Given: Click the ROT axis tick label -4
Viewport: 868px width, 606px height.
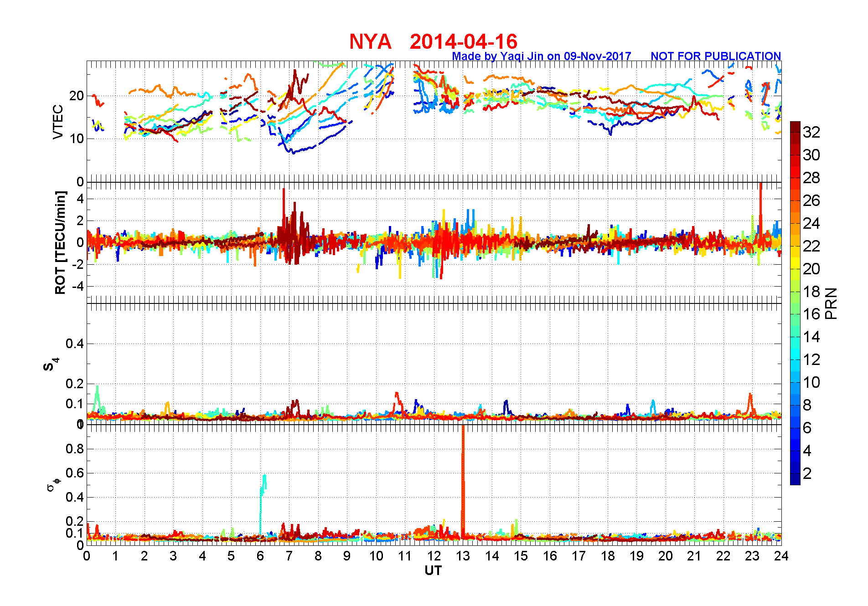Looking at the screenshot, I should tap(77, 287).
